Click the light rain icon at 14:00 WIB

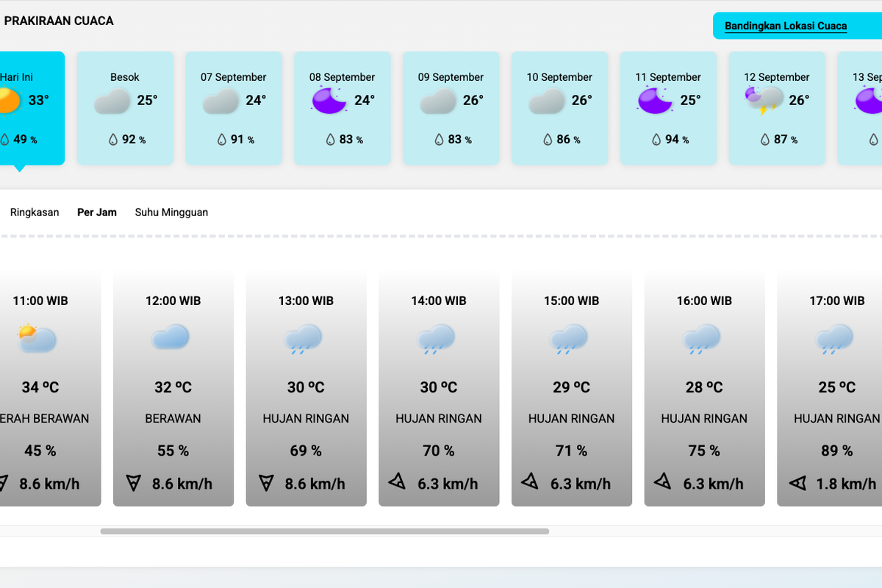pos(436,340)
